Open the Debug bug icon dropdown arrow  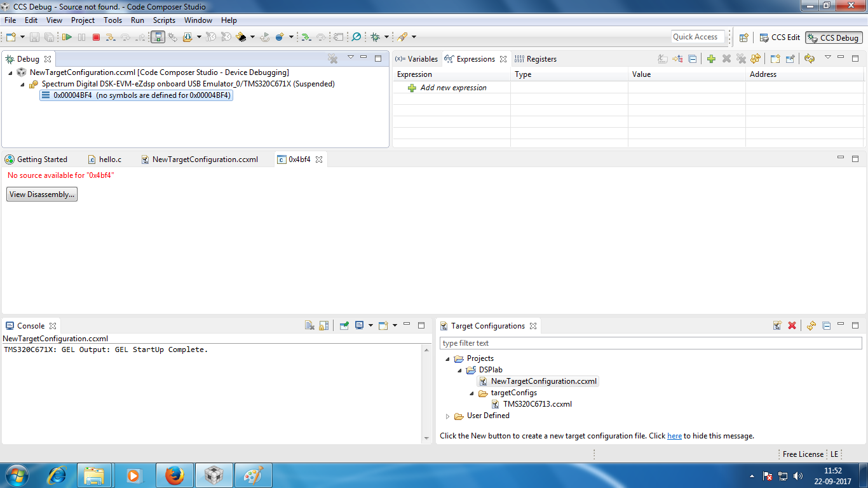point(386,37)
